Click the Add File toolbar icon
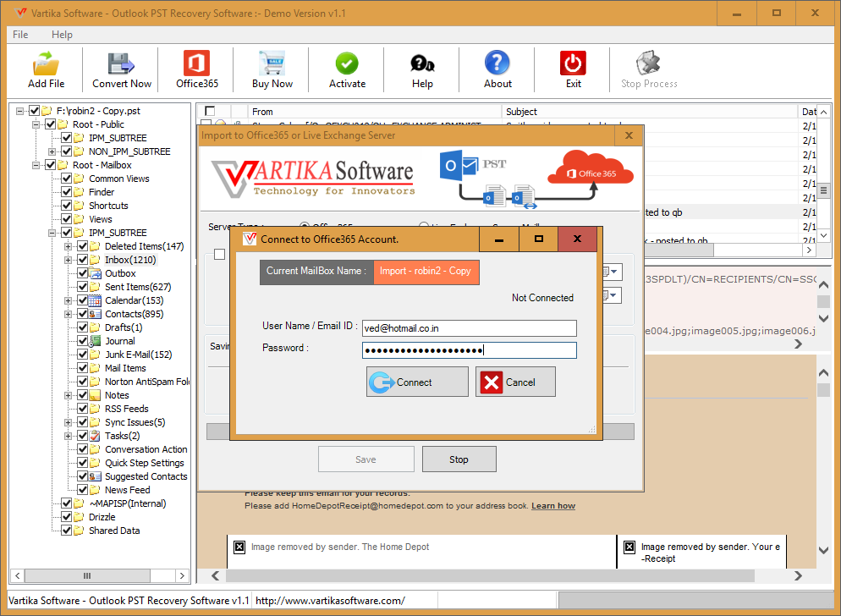The width and height of the screenshot is (841, 616). [x=47, y=63]
